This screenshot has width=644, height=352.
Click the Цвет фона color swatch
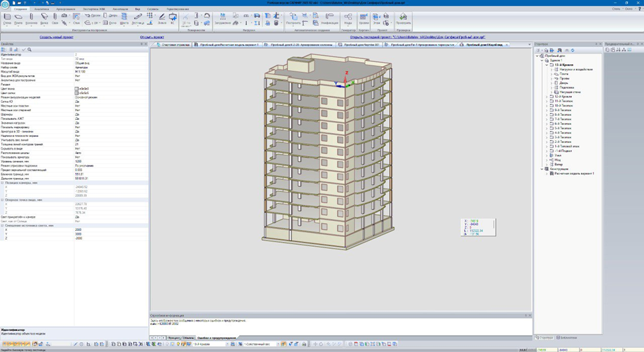point(76,89)
